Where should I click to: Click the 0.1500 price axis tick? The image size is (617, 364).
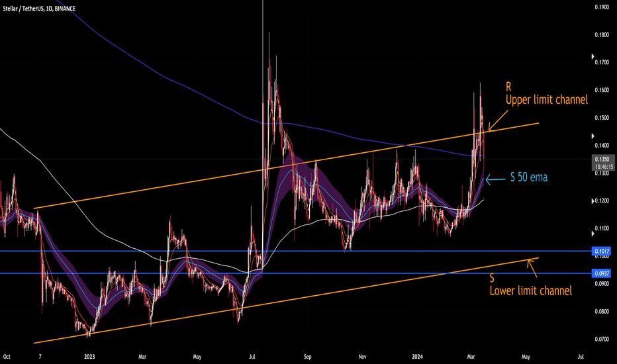(602, 118)
